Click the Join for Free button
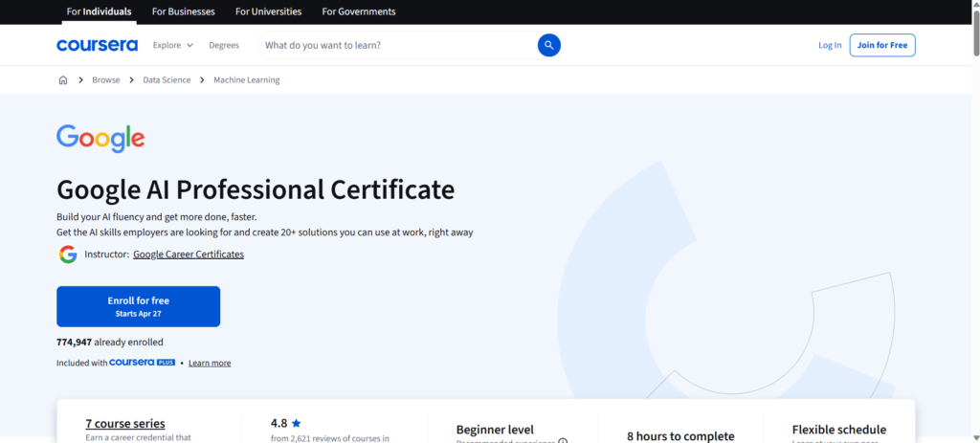Screen dimensions: 980x443 point(882,45)
